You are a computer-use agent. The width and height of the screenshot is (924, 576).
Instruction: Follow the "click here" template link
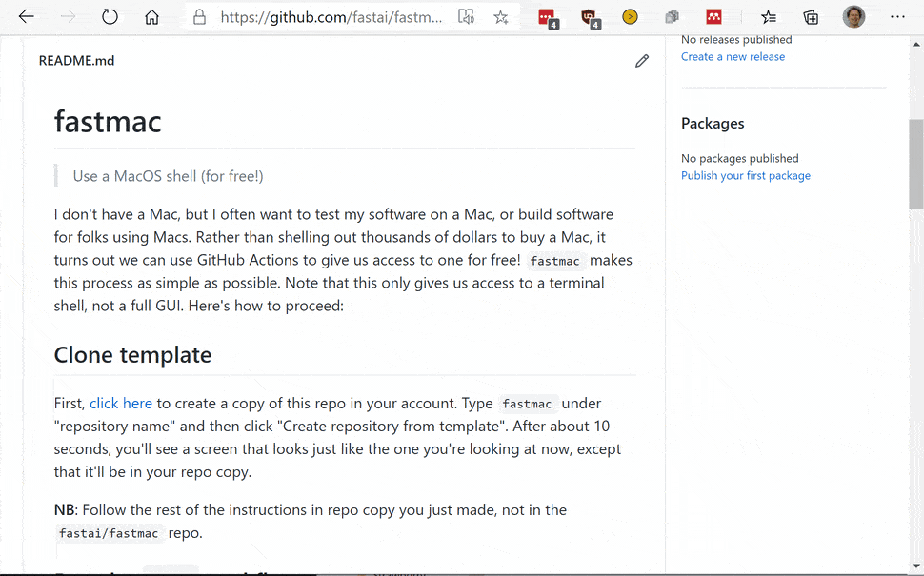click(x=121, y=404)
